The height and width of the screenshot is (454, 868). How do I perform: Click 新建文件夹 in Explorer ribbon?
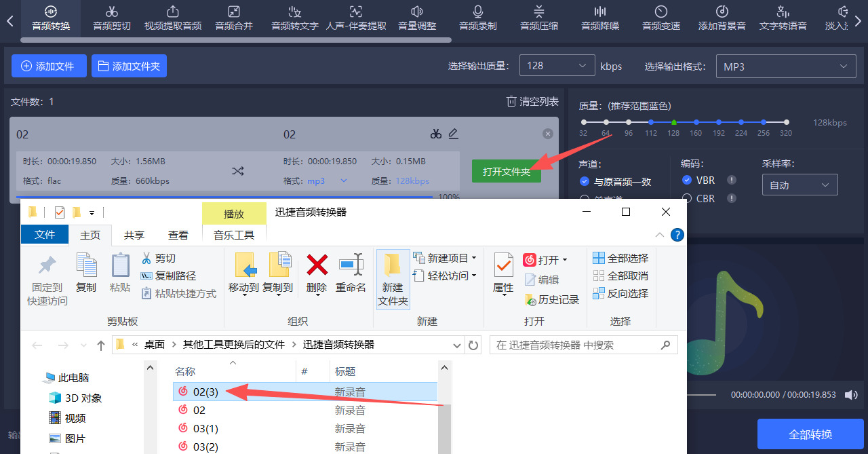[393, 280]
